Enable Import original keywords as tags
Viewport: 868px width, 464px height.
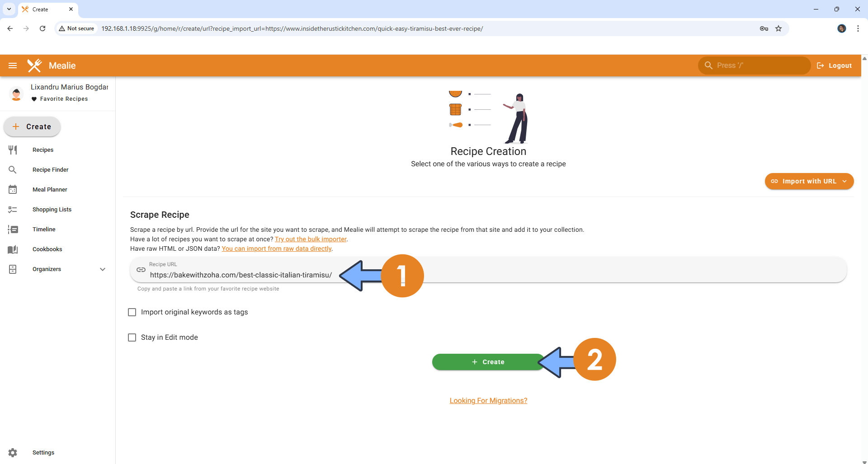(132, 312)
